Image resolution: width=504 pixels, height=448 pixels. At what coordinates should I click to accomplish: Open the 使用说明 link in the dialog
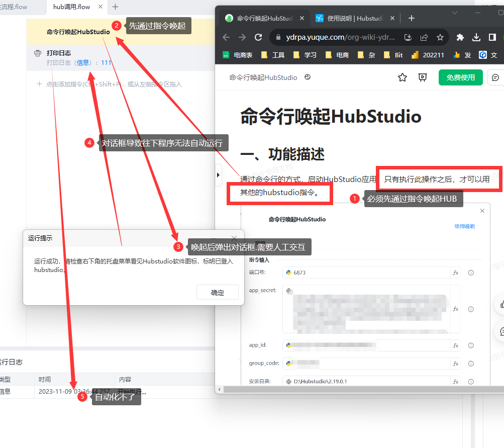pos(464,226)
